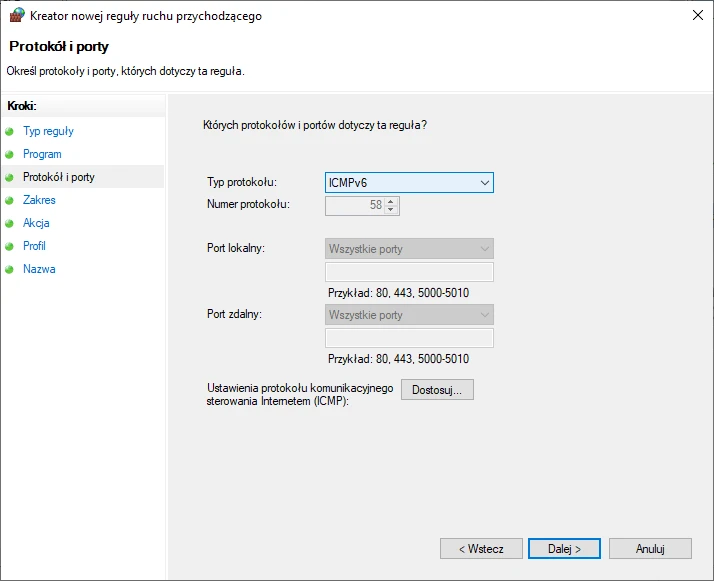This screenshot has width=714, height=581.
Task: Decrease the Numer protokołu value
Action: [391, 209]
